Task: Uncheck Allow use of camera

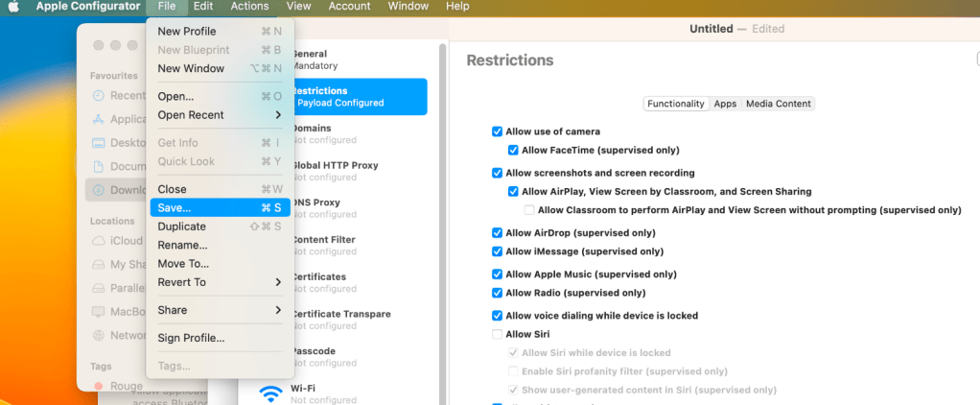Action: [497, 131]
